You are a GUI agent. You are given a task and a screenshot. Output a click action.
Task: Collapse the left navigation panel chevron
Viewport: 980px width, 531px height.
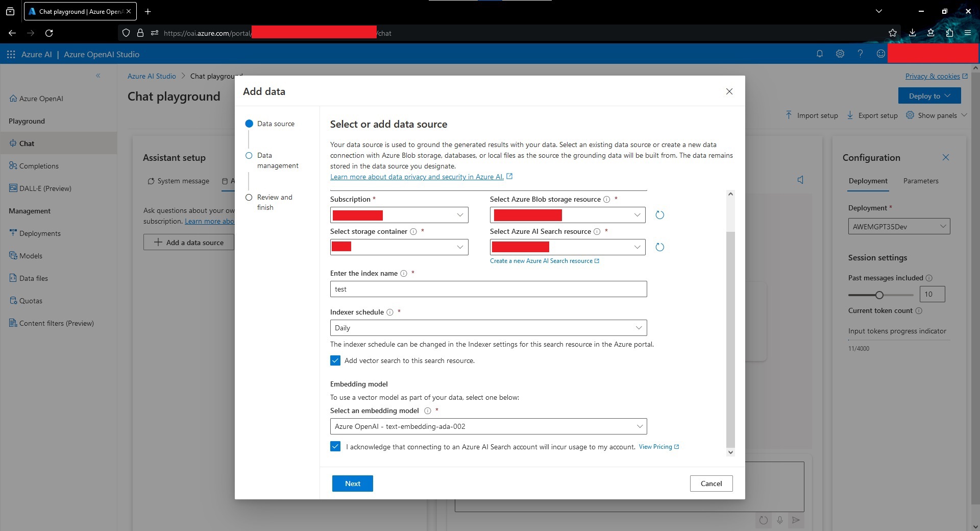coord(98,76)
